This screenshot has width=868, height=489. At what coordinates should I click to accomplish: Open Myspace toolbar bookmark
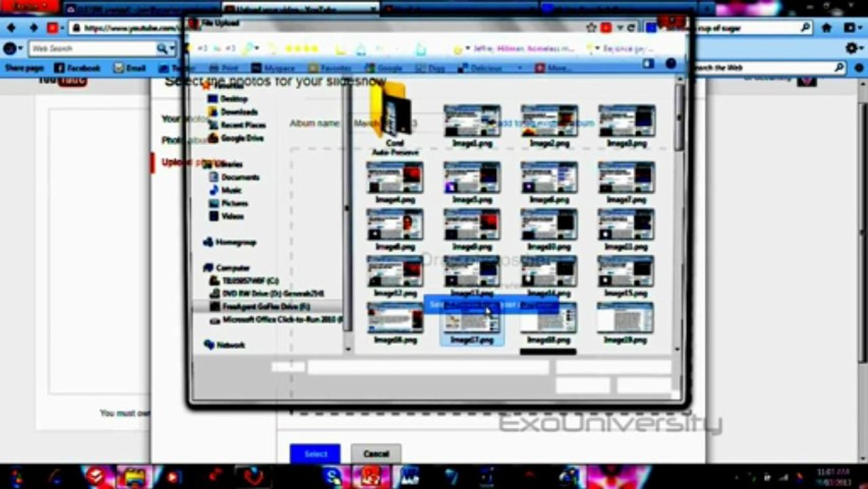click(x=273, y=68)
